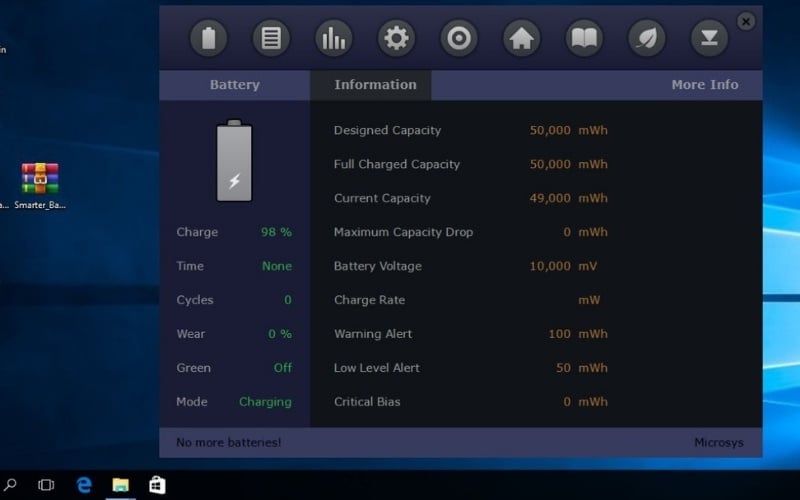Click the Charge 98 % value

(x=276, y=232)
